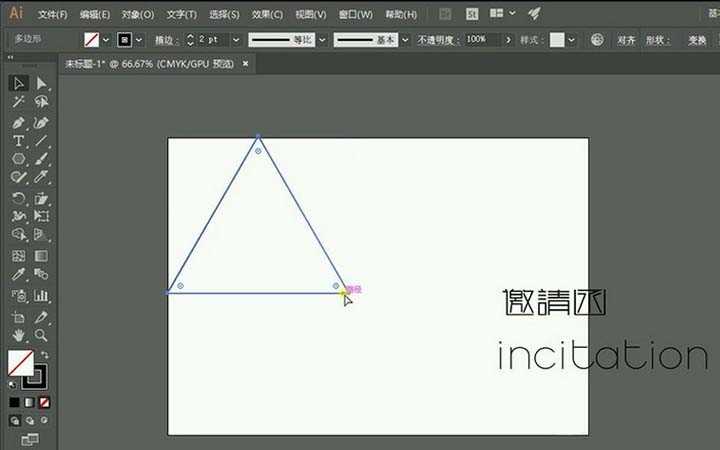
Task: Choose the Mesh tool
Action: click(18, 256)
